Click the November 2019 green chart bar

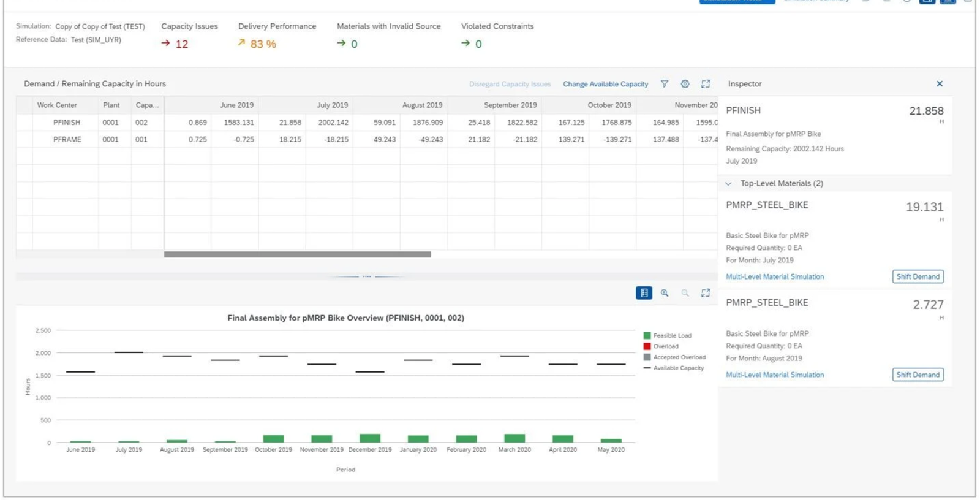click(x=322, y=439)
